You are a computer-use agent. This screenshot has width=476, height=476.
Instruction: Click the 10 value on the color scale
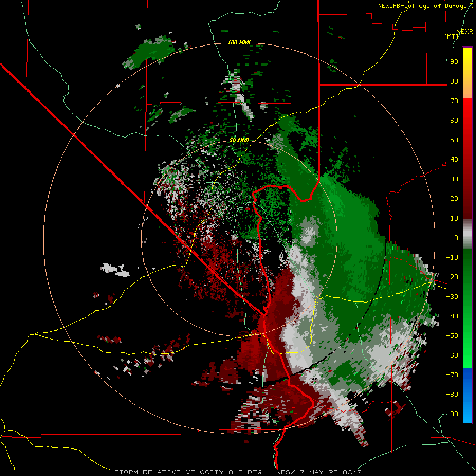point(454,218)
